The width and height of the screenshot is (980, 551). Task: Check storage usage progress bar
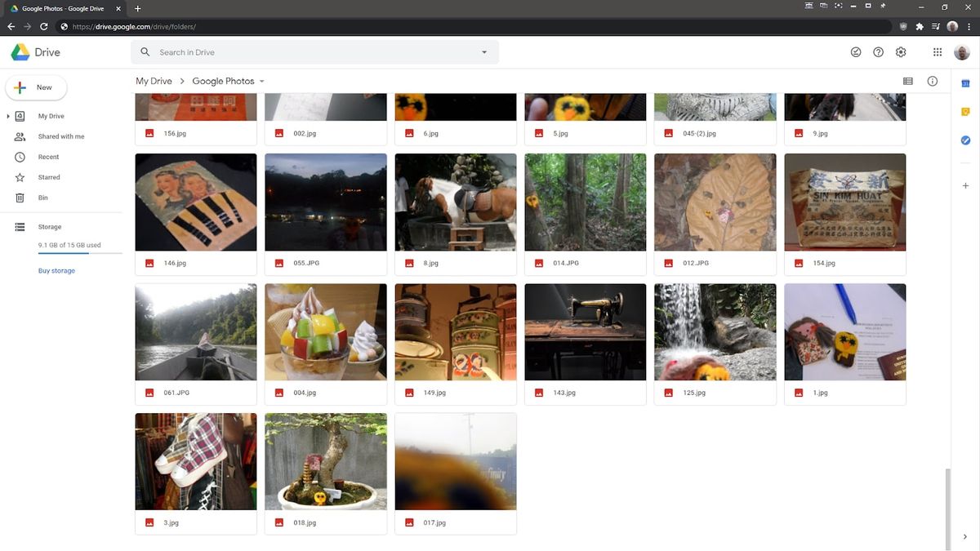pyautogui.click(x=79, y=253)
